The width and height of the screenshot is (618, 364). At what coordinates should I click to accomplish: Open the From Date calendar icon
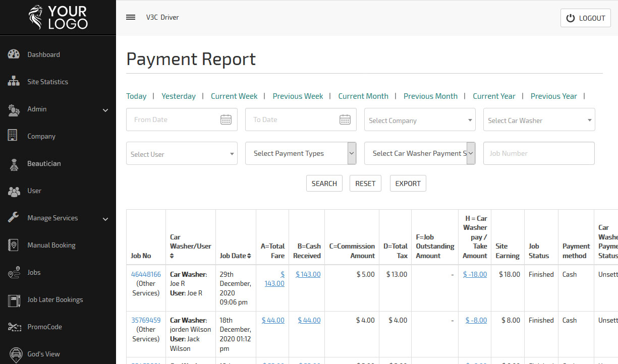(226, 119)
